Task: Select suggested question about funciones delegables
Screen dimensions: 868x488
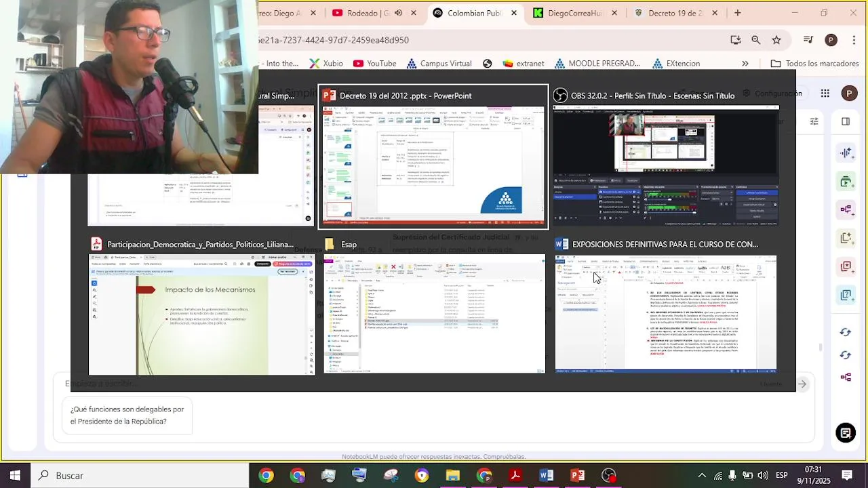Action: 127,415
